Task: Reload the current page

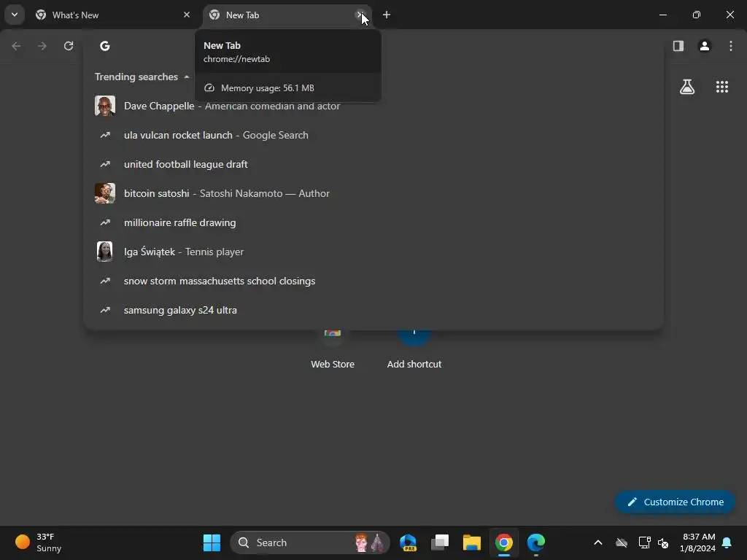Action: (x=69, y=46)
